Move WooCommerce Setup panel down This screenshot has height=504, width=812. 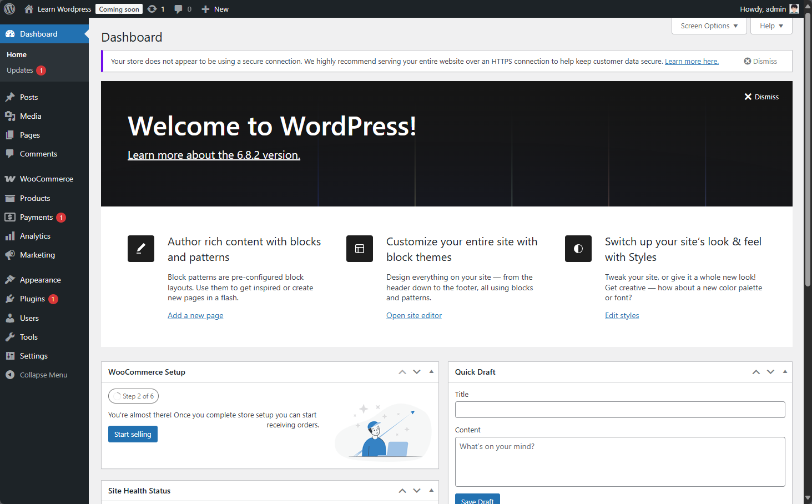pos(417,372)
